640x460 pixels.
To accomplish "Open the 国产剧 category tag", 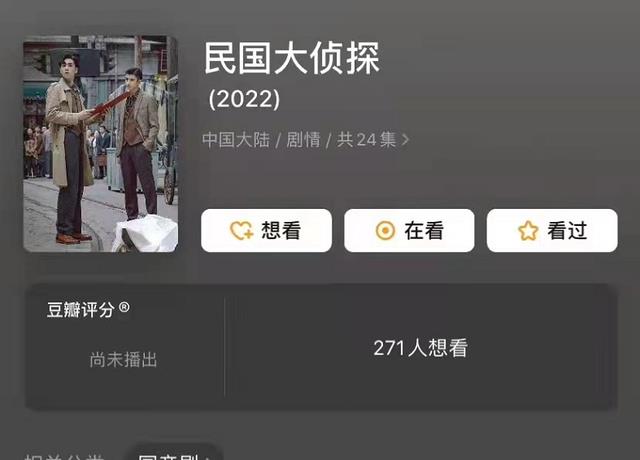I will point(174,454).
